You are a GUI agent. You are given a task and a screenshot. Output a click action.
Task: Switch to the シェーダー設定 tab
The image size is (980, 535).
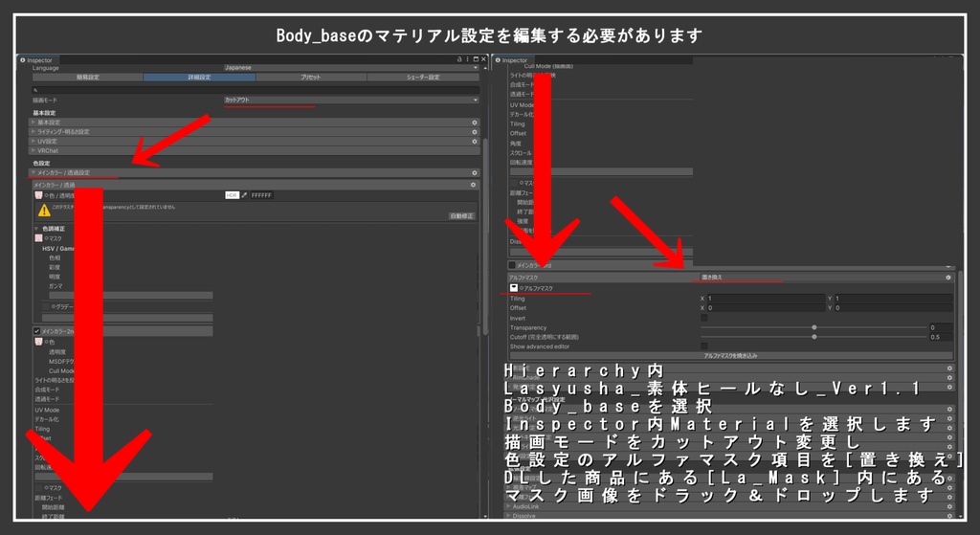(x=423, y=78)
